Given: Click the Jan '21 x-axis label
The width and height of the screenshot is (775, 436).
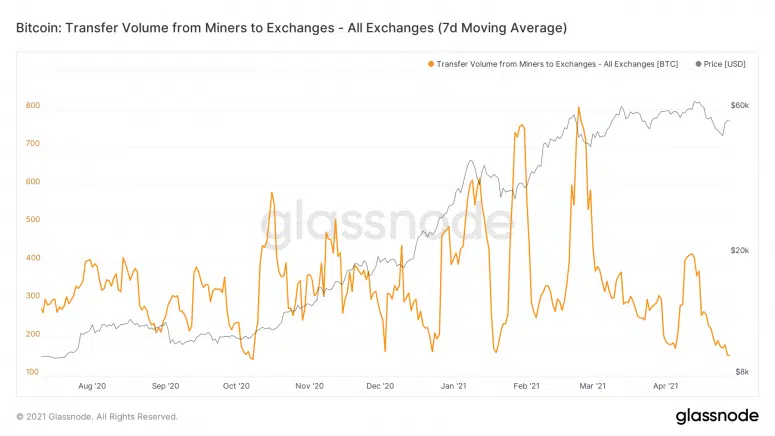Looking at the screenshot, I should [453, 386].
